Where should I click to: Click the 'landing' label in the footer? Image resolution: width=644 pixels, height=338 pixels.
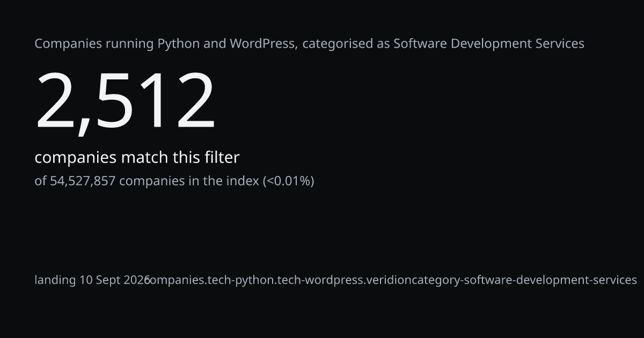pyautogui.click(x=55, y=280)
